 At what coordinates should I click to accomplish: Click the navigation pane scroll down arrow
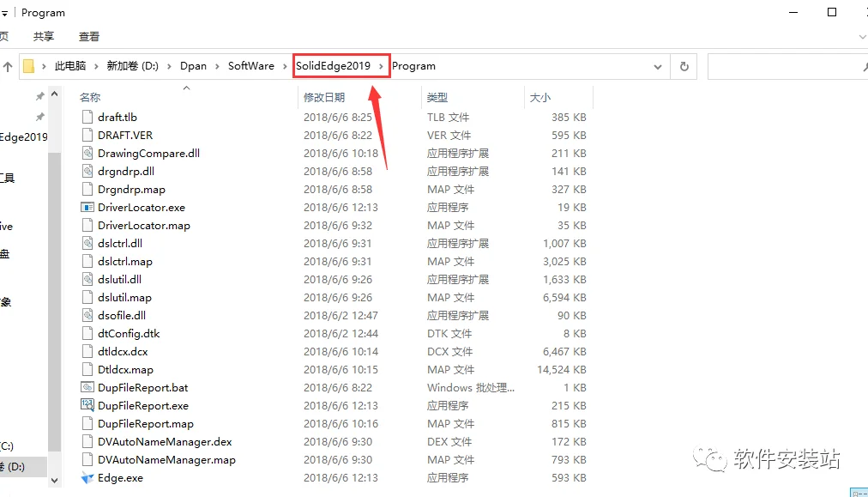click(54, 481)
